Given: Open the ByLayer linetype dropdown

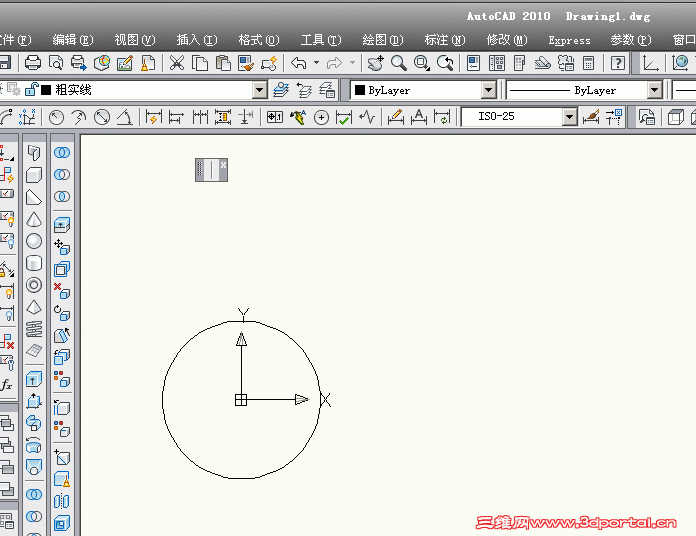Looking at the screenshot, I should pyautogui.click(x=654, y=90).
